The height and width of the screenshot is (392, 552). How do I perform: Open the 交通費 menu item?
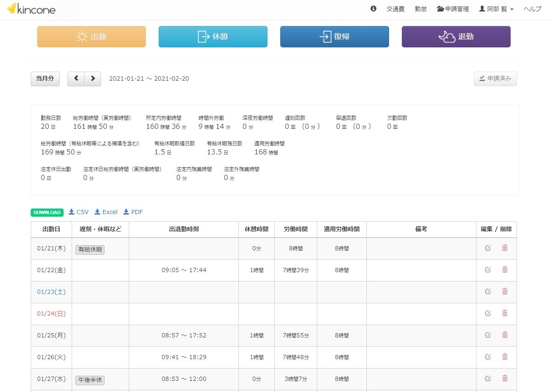point(395,9)
